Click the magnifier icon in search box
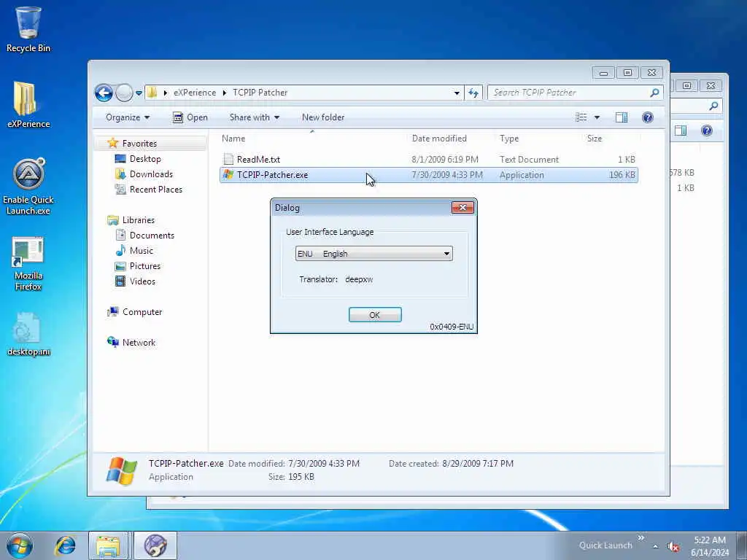The image size is (747, 560). tap(654, 93)
